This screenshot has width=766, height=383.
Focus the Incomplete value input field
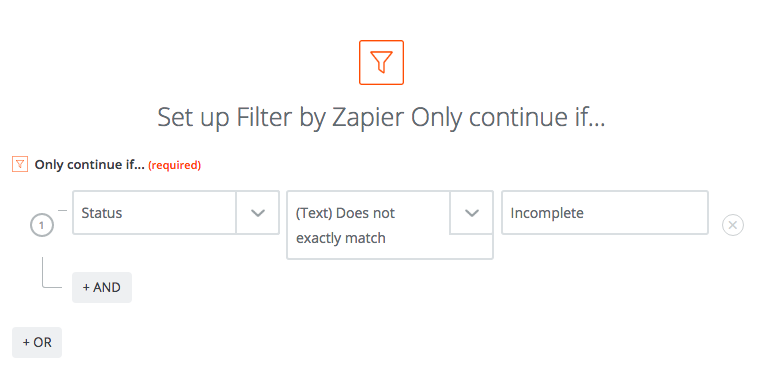[605, 213]
